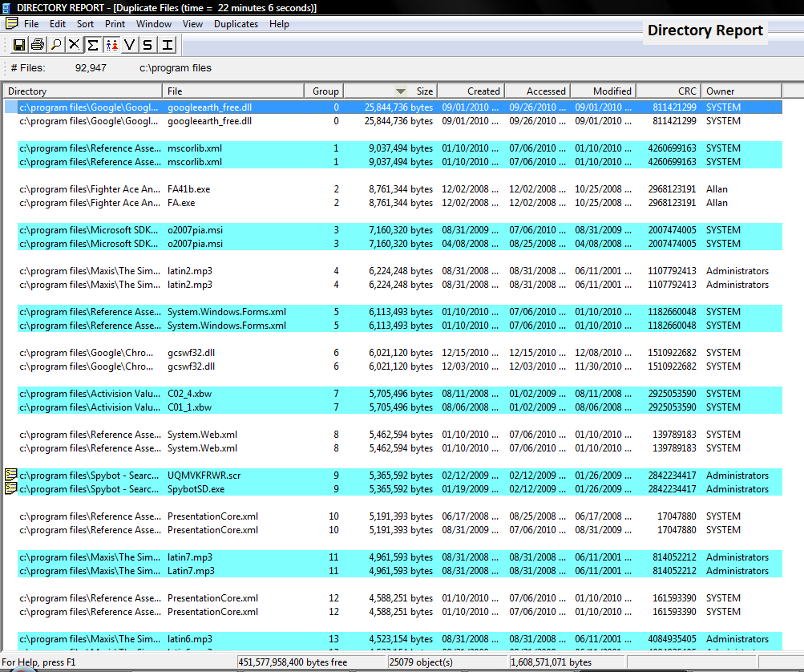Click size 5,705,496 bytes for C02_4.xbw
The image size is (804, 672).
tap(401, 394)
